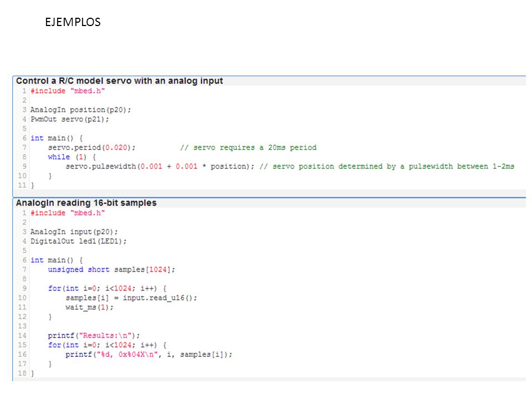Image resolution: width=532 pixels, height=399 pixels.
Task: Select the title 'Control a R/C model servo with an analog input'
Action: point(120,81)
